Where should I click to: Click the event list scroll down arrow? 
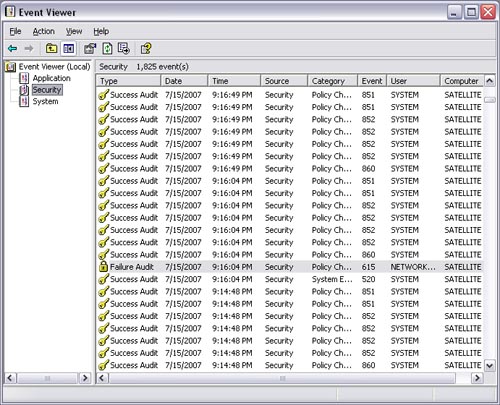click(489, 365)
